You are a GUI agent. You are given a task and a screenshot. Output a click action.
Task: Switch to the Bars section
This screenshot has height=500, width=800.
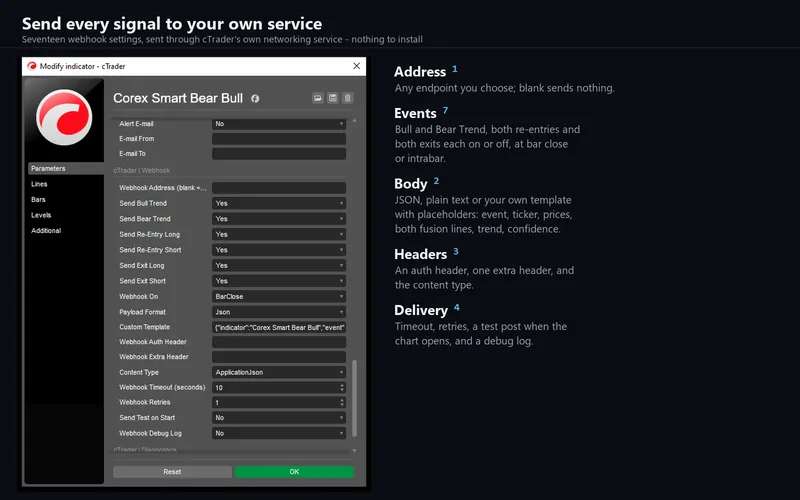pos(38,199)
